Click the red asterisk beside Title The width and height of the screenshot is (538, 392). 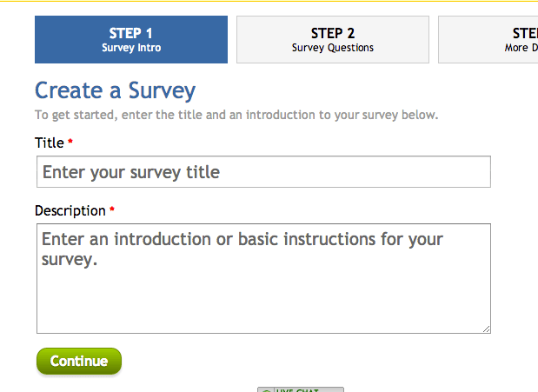(x=70, y=142)
